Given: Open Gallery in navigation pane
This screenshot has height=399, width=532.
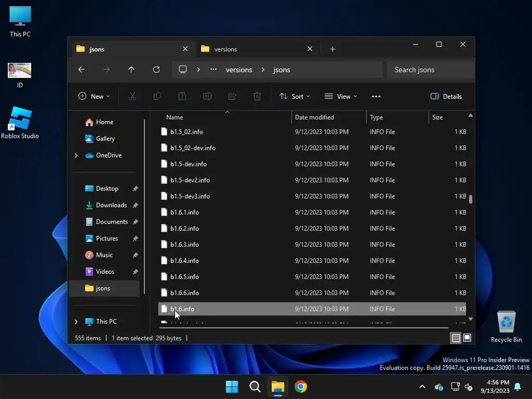Looking at the screenshot, I should point(104,139).
